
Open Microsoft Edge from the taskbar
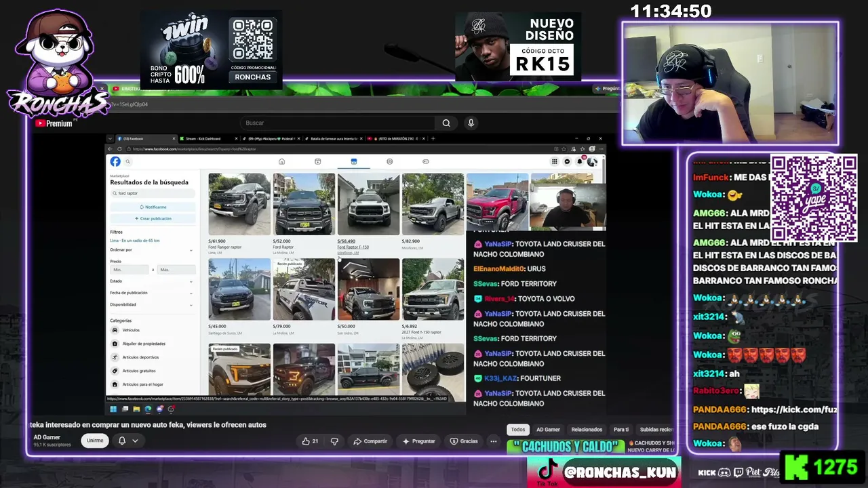click(148, 409)
